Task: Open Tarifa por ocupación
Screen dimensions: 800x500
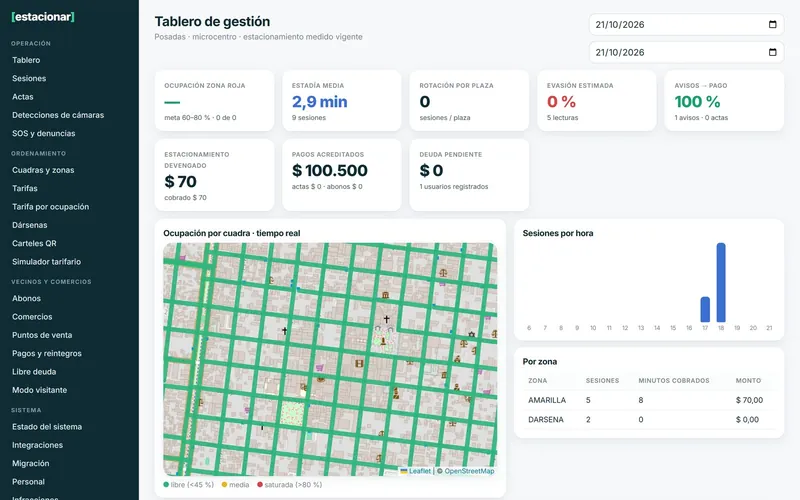Action: pyautogui.click(x=51, y=207)
